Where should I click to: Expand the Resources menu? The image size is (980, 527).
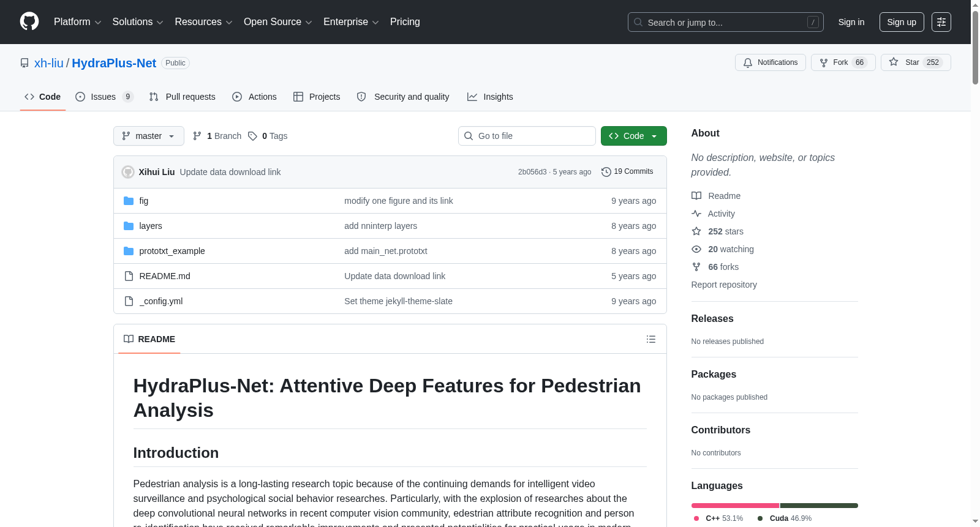tap(203, 22)
